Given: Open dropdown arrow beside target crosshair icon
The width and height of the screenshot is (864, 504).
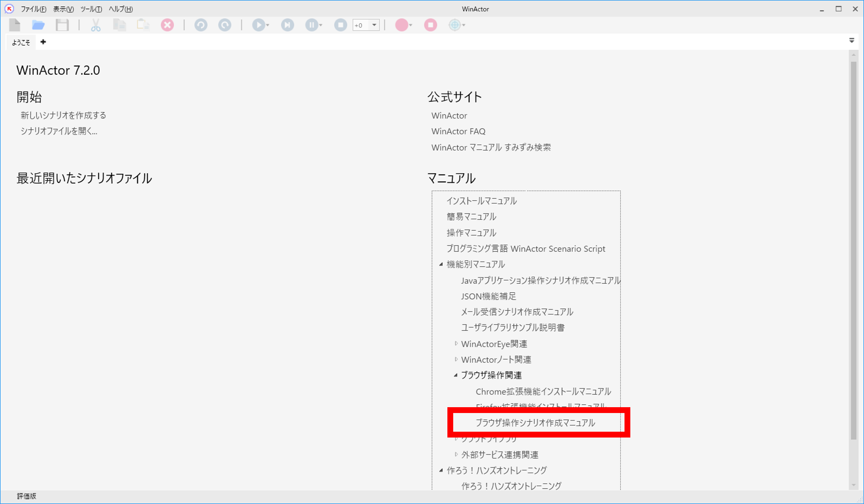Looking at the screenshot, I should [x=464, y=25].
